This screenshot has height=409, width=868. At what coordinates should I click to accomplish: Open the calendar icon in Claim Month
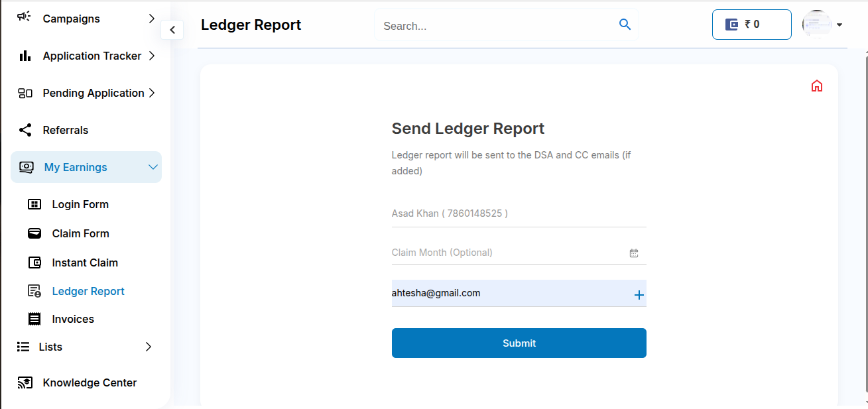pyautogui.click(x=634, y=253)
